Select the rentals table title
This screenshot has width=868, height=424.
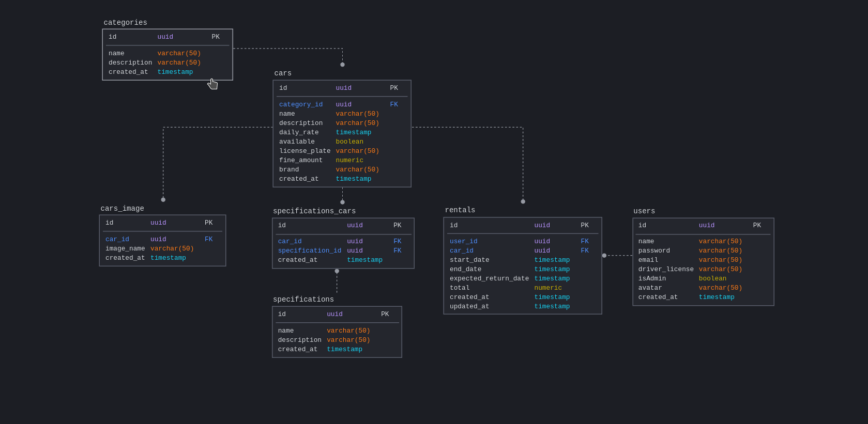click(460, 210)
